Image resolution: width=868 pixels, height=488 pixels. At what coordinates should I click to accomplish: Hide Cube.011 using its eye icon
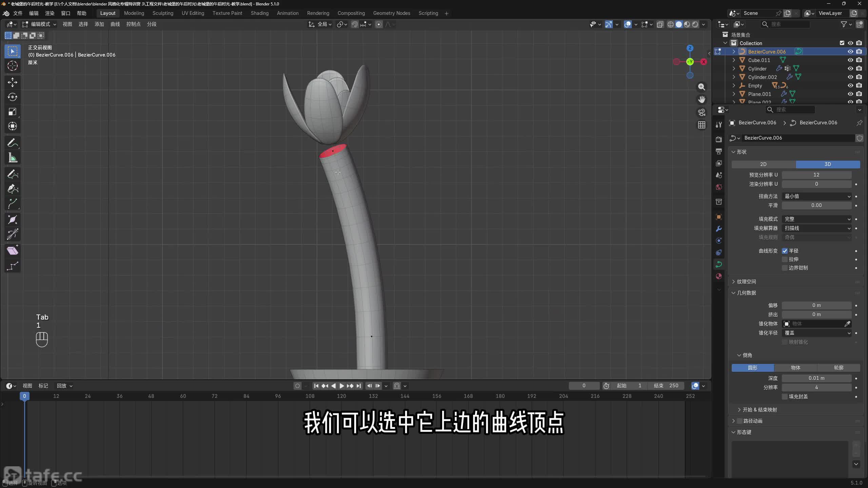850,60
